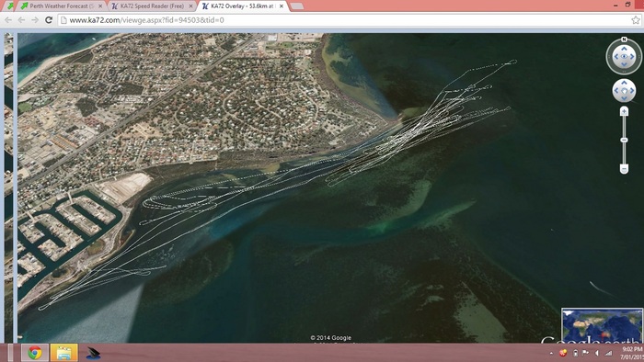Reload the page with the refresh button
The height and width of the screenshot is (362, 644).
49,19
